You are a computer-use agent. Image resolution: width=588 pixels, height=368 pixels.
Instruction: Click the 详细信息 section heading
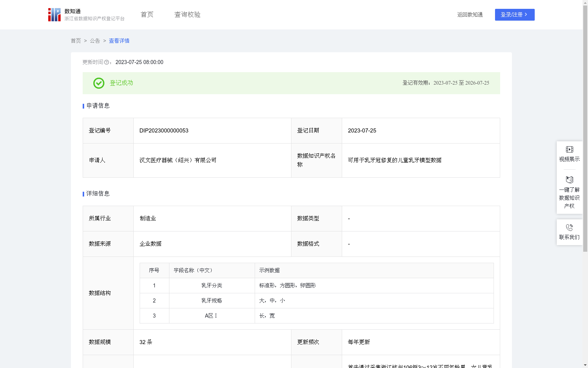(98, 194)
